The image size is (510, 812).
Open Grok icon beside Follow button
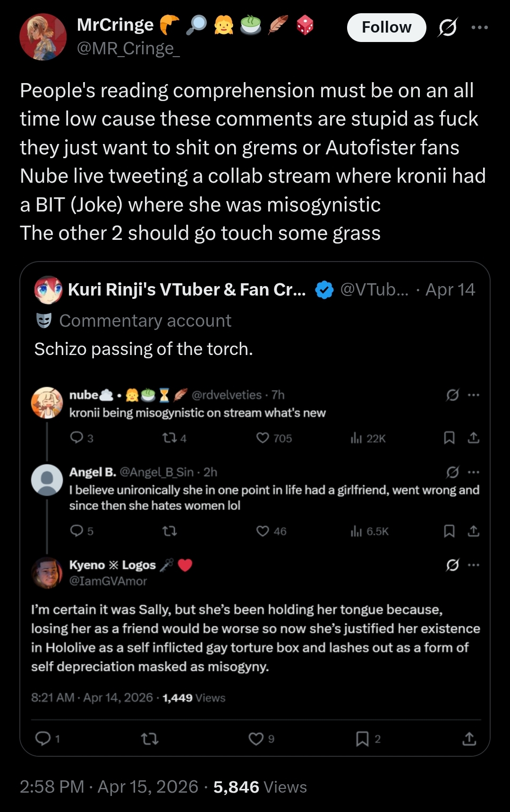(447, 28)
